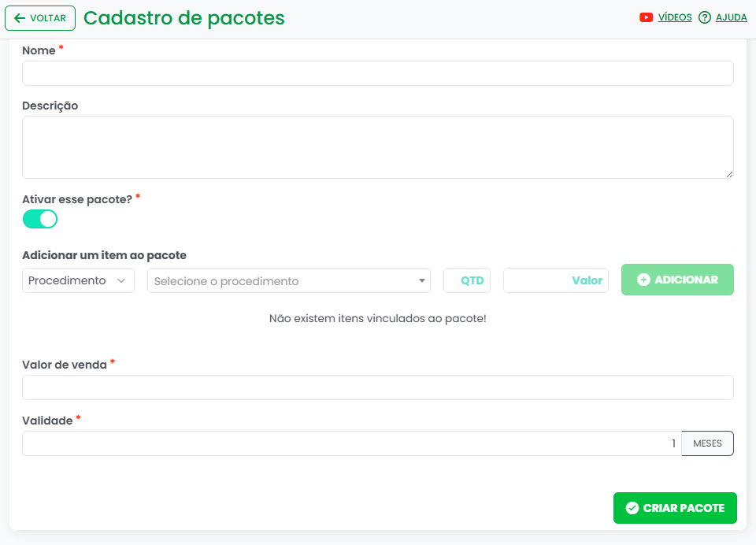Focus the Nome input field

tap(378, 73)
